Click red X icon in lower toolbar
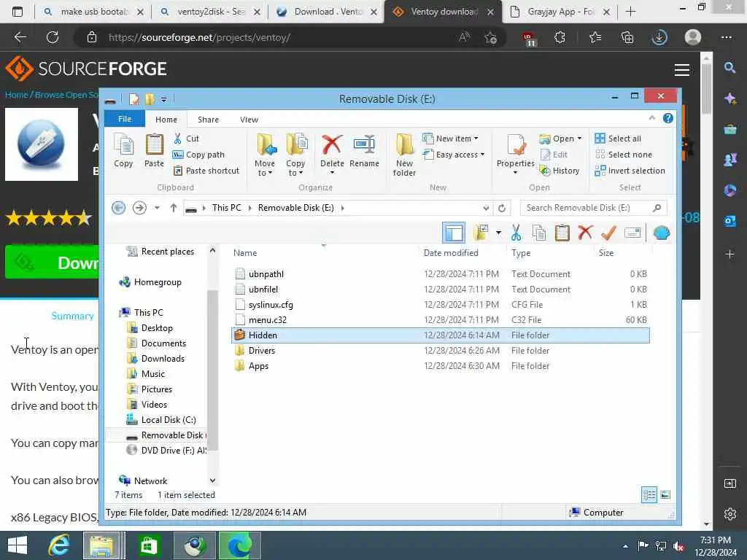 [585, 233]
